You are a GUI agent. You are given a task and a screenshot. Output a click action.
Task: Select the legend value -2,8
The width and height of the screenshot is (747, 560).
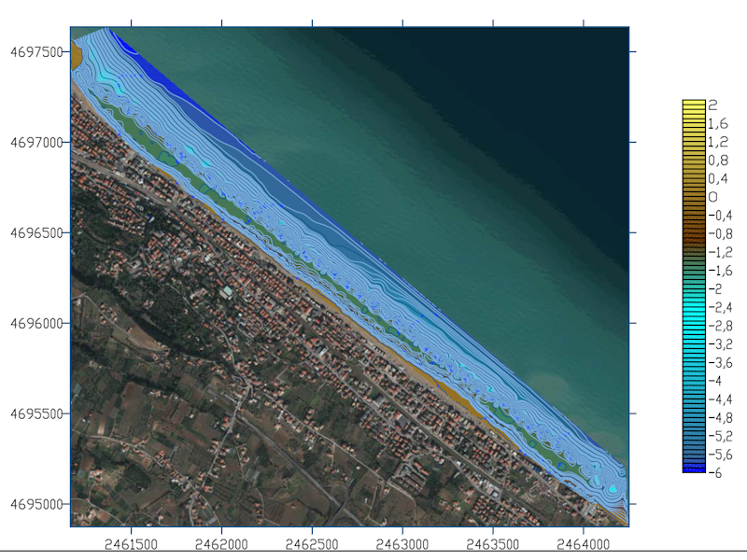pyautogui.click(x=720, y=326)
